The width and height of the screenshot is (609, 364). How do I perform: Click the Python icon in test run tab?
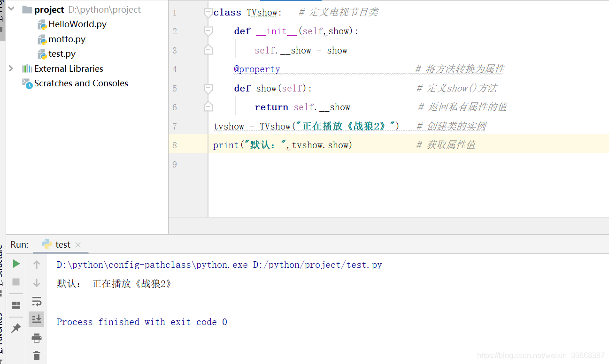[x=46, y=244]
